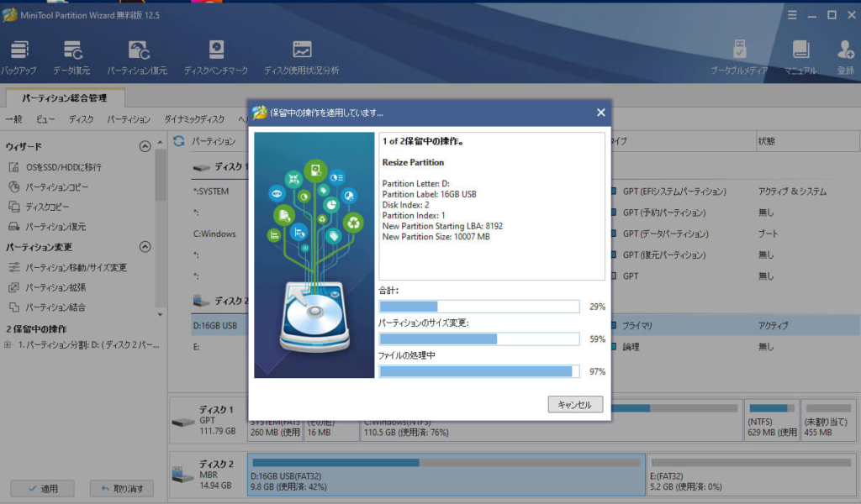Select D:16GB USB(FAT32) block in disk map
Image resolution: width=861 pixels, height=504 pixels.
(x=446, y=475)
